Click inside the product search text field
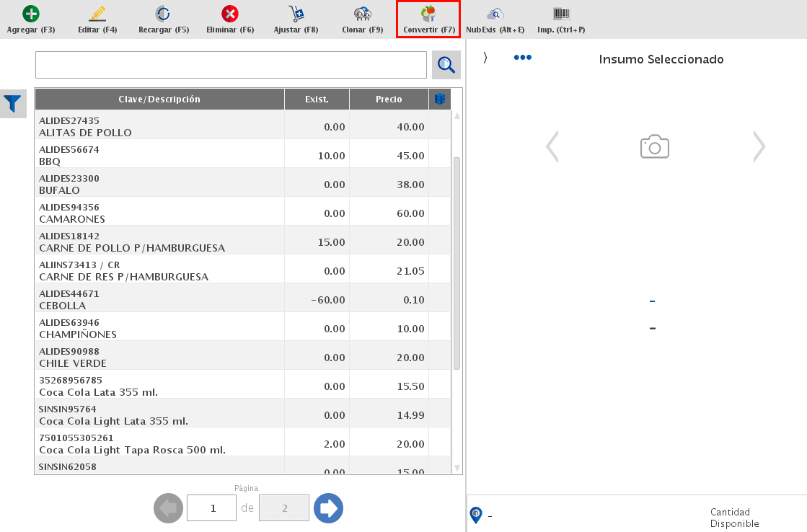The height and width of the screenshot is (532, 807). pos(231,65)
